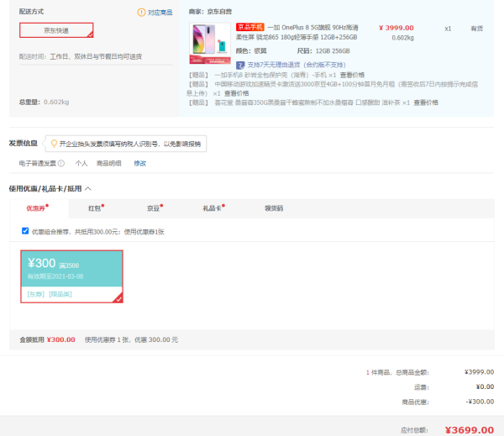The image size is (504, 436).
Task: Open 支持7天无理由退货 policy link
Action: point(296,65)
